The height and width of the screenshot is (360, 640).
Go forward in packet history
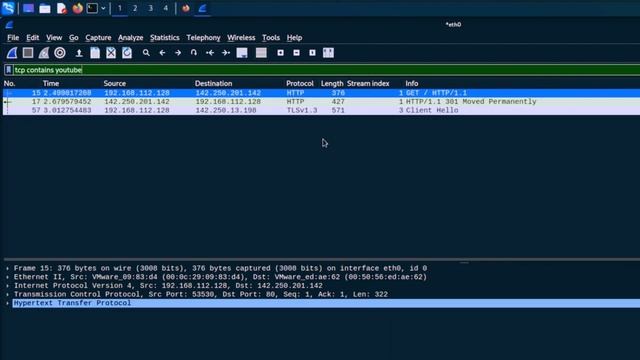pos(178,53)
